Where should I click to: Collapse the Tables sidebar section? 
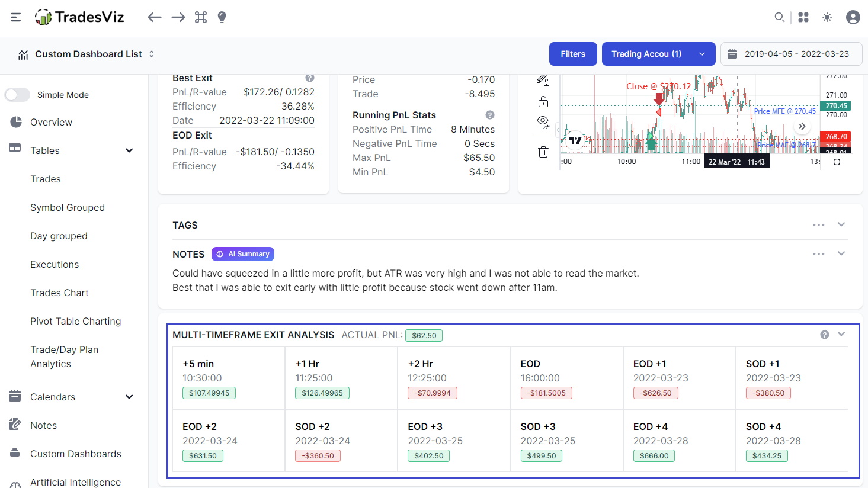click(129, 150)
